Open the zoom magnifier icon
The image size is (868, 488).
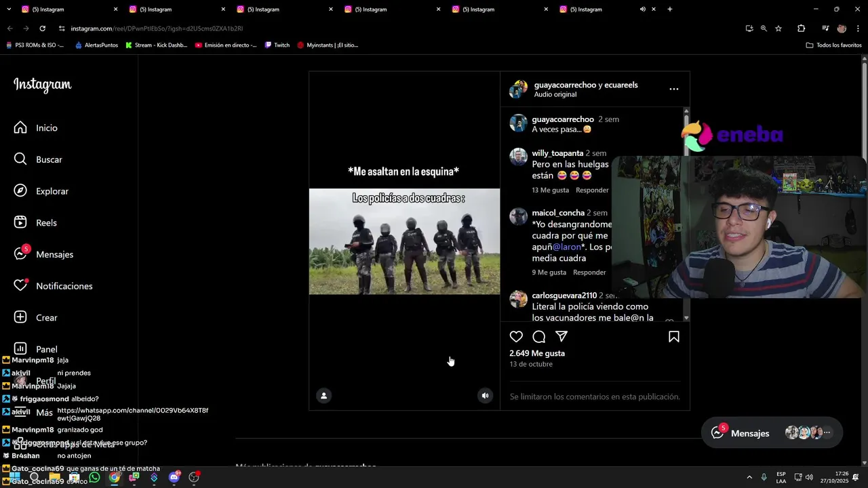pos(764,28)
